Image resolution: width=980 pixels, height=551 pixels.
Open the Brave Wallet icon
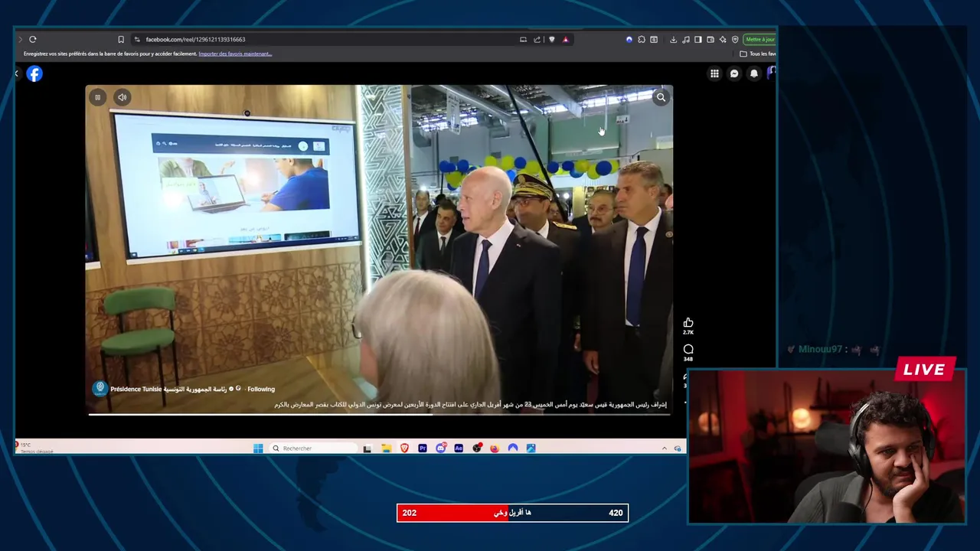click(710, 39)
